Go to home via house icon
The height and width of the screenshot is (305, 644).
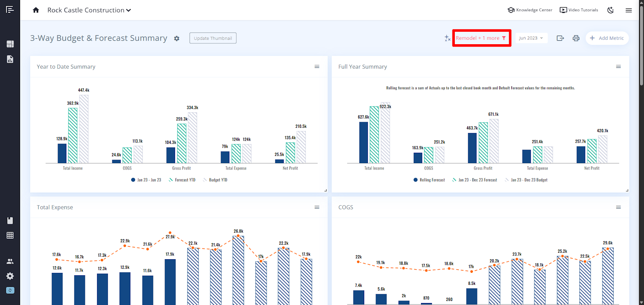point(36,10)
